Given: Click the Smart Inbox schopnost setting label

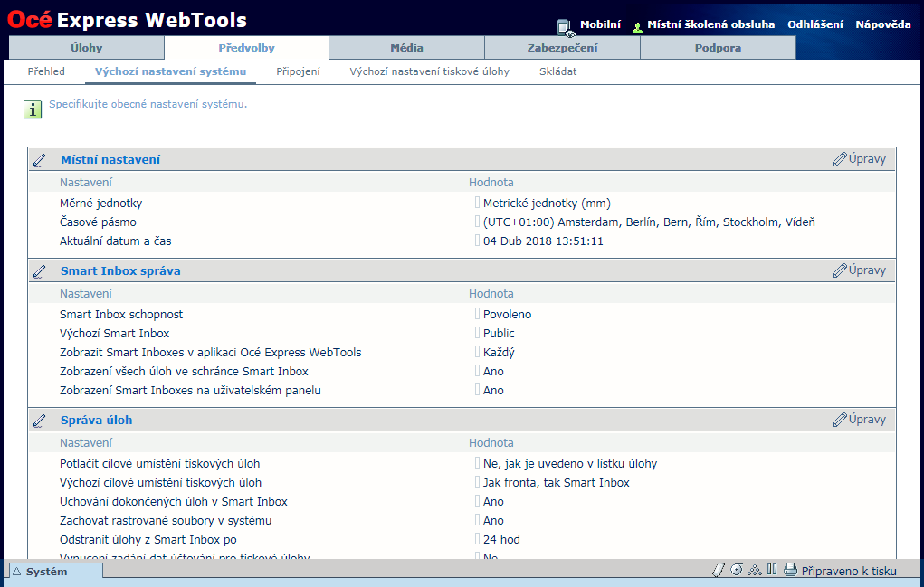Looking at the screenshot, I should (x=121, y=315).
